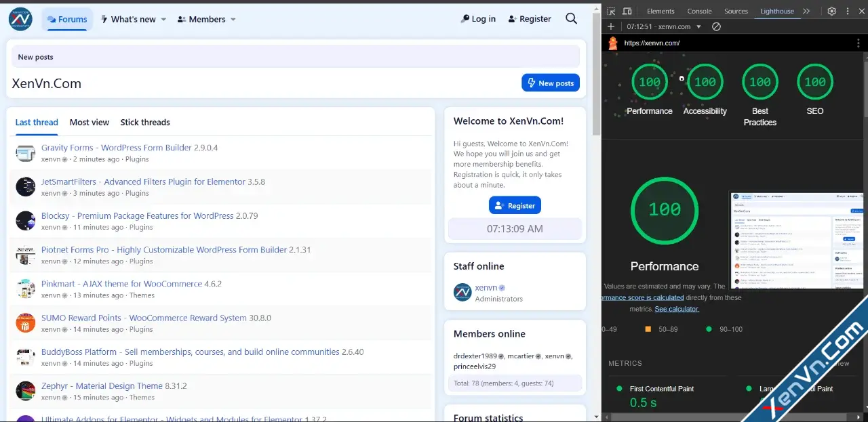
Task: Click the page screenshot thumbnail in Lighthouse
Action: pyautogui.click(x=797, y=240)
